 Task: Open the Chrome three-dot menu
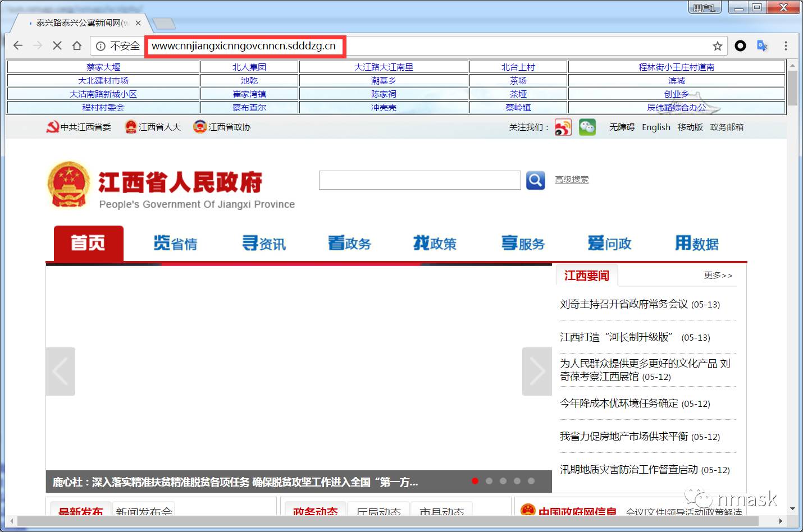(786, 45)
